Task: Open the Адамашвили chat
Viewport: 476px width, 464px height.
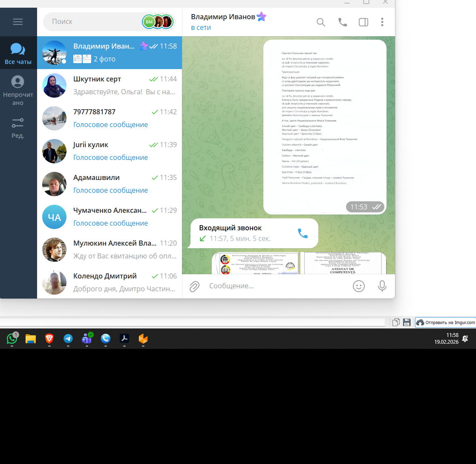Action: [110, 184]
